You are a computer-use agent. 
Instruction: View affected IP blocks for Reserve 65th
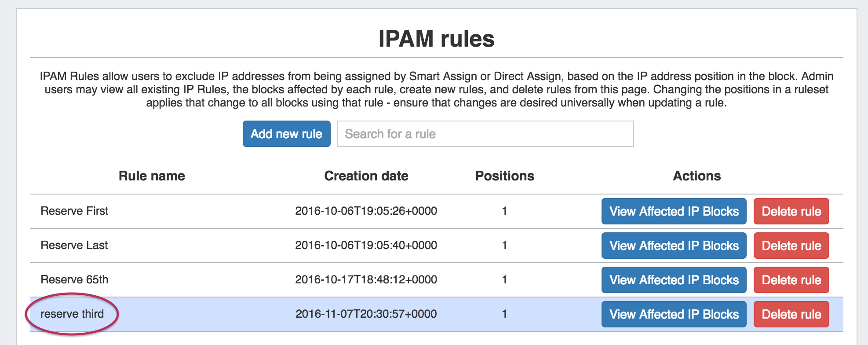coord(674,280)
